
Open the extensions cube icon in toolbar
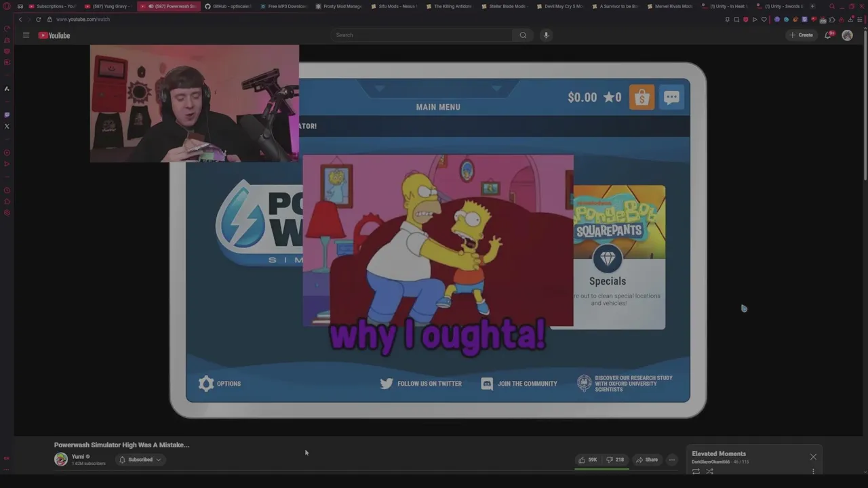coord(832,20)
